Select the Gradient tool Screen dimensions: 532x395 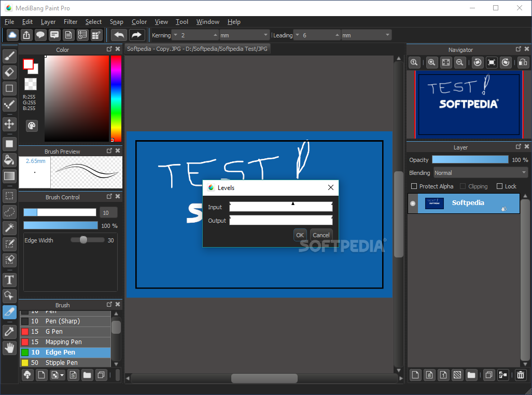tap(9, 176)
